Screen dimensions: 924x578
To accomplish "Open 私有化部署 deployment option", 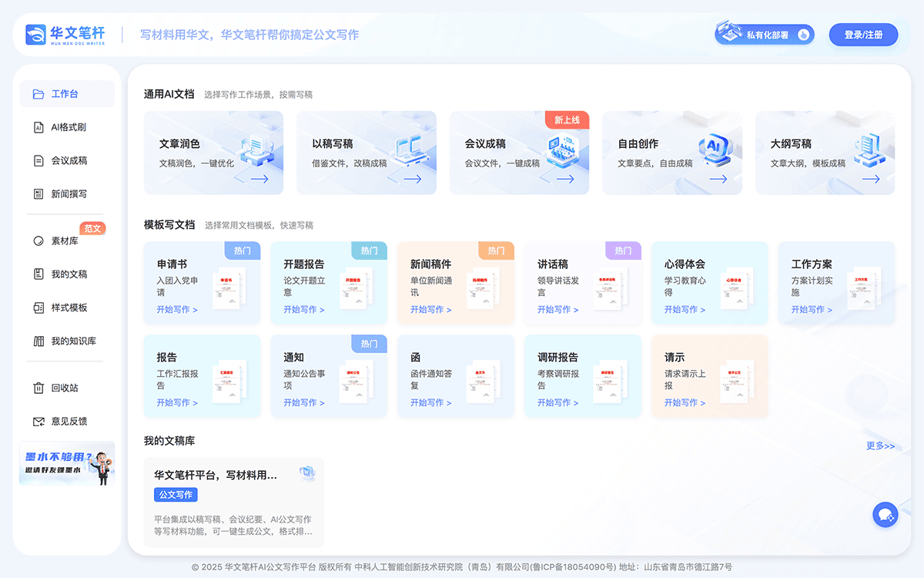I will pyautogui.click(x=763, y=34).
